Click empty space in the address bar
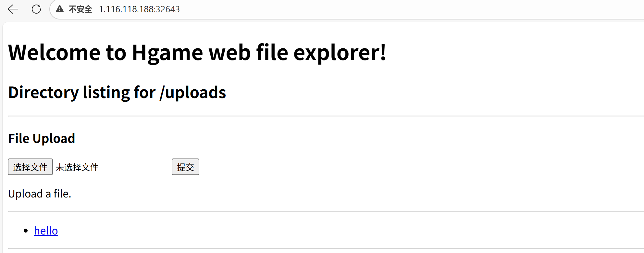This screenshot has height=253, width=644. (390, 9)
